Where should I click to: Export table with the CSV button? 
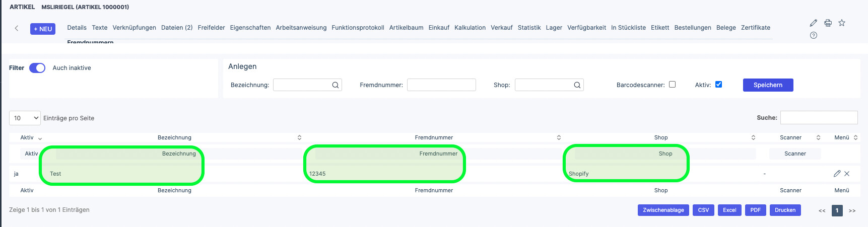(703, 210)
